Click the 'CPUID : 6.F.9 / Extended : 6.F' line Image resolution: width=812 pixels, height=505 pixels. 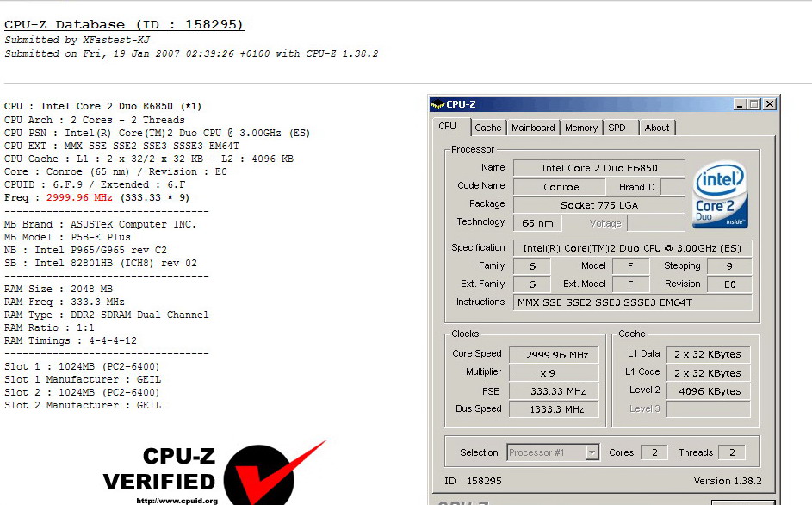(x=95, y=184)
